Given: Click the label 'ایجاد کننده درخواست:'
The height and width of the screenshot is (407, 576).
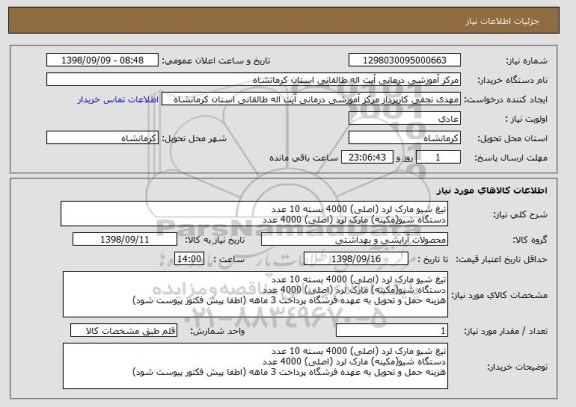Looking at the screenshot, I should [506, 100].
